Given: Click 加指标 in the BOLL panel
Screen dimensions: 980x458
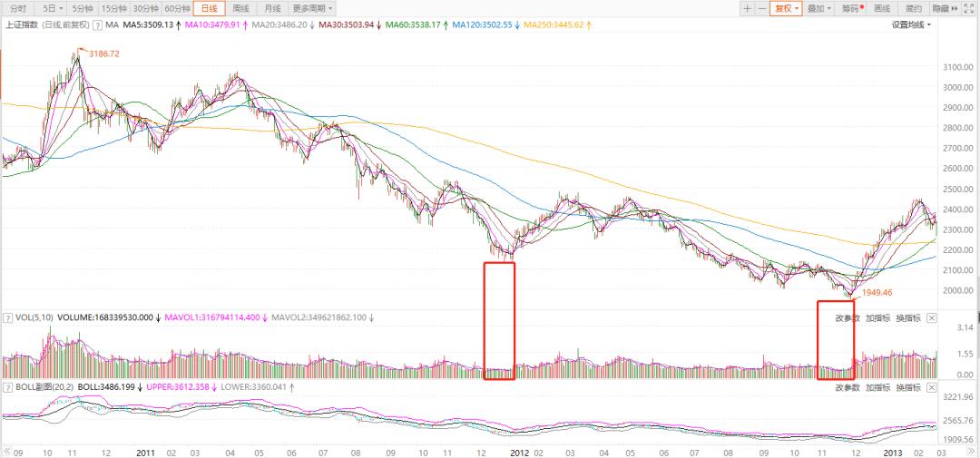Looking at the screenshot, I should click(x=877, y=387).
